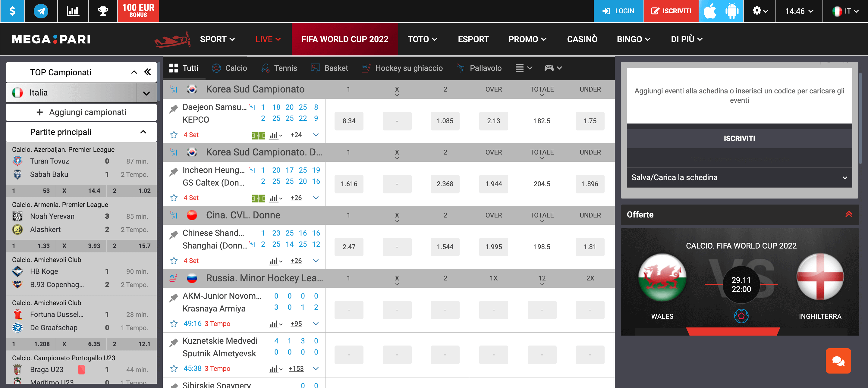Open the more sports list icon
Image resolution: width=868 pixels, height=388 pixels.
click(x=524, y=68)
